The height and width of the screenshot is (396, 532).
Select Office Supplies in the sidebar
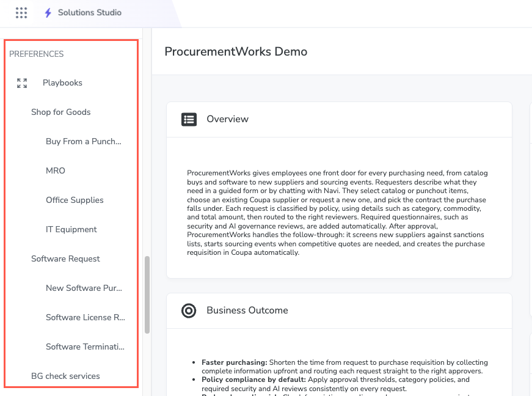75,200
